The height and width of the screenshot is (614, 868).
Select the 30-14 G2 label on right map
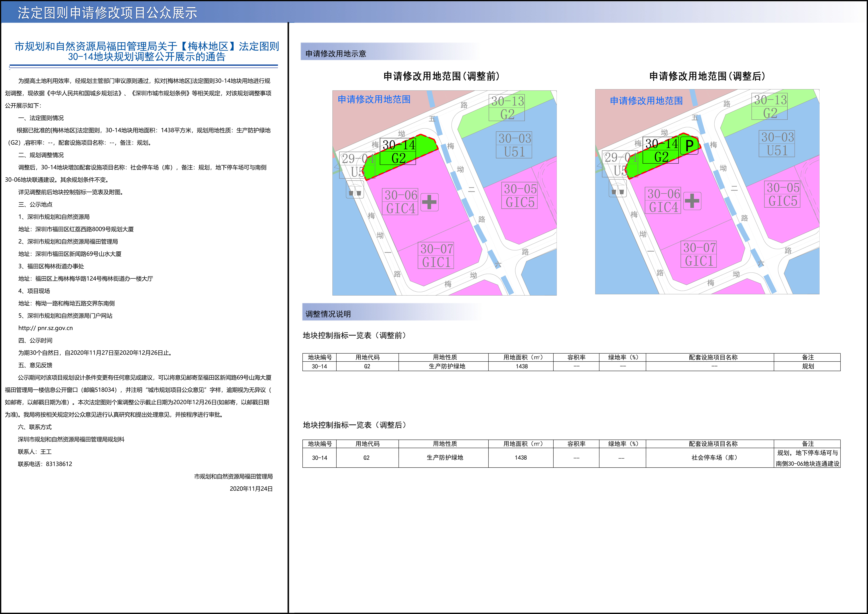[x=661, y=150]
